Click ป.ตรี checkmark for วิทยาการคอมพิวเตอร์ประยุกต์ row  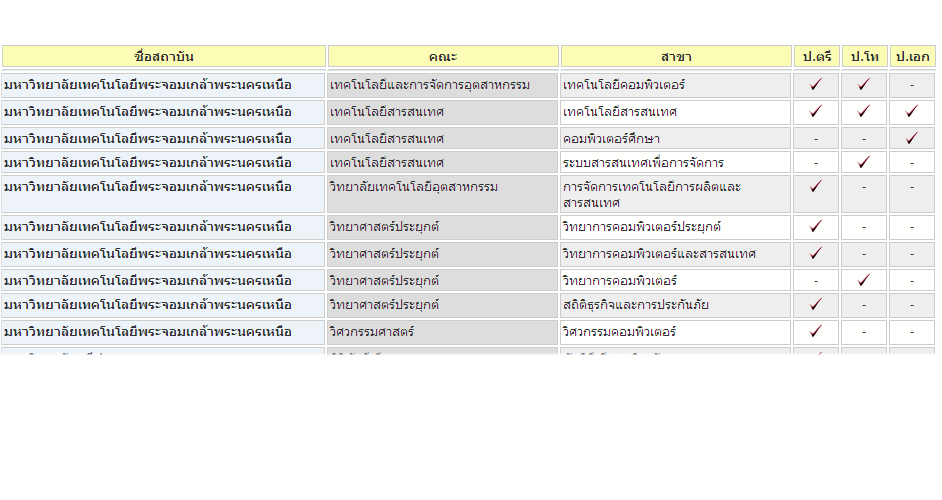pos(815,227)
